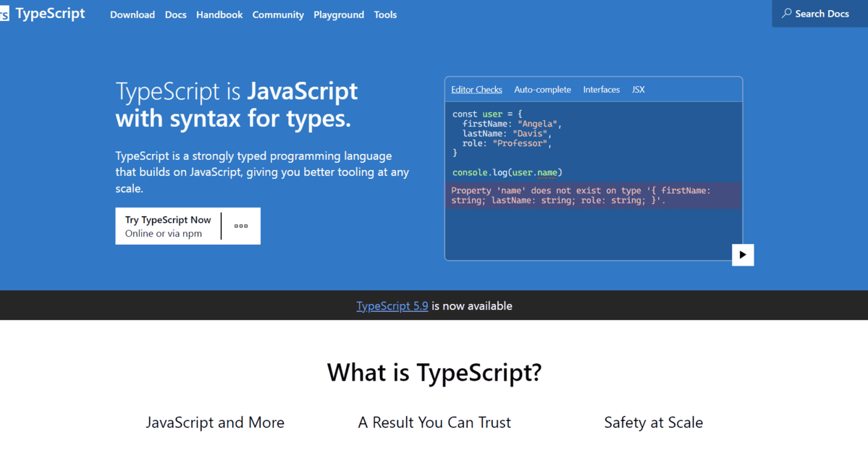
Task: Click the Search Docs field
Action: [x=819, y=14]
